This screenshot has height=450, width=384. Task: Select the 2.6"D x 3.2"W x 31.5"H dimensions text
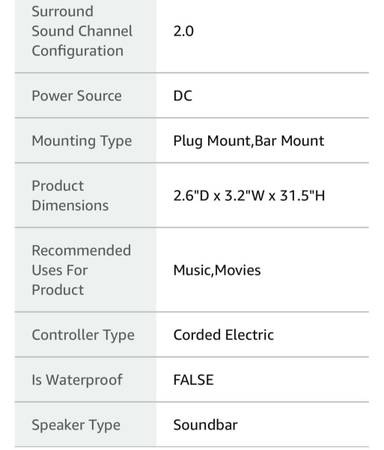tap(249, 195)
